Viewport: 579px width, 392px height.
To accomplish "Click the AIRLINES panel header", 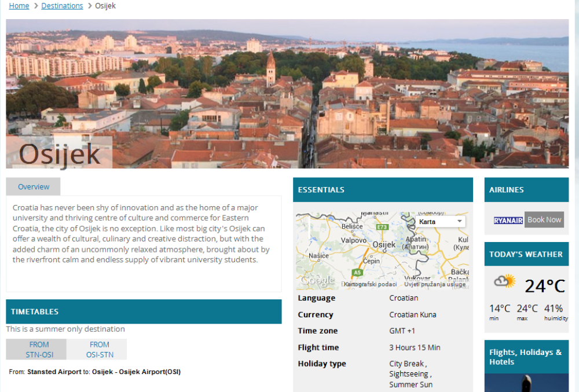I will point(526,190).
